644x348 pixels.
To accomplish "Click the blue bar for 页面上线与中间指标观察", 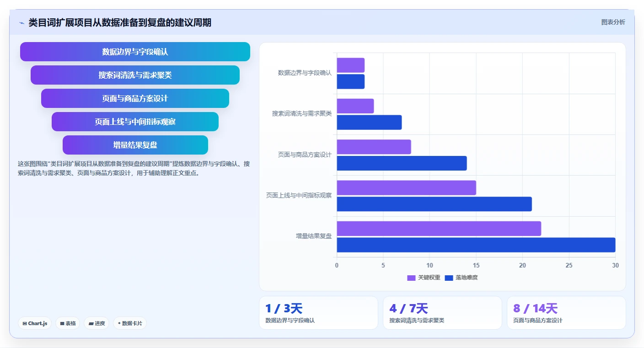I will (435, 204).
